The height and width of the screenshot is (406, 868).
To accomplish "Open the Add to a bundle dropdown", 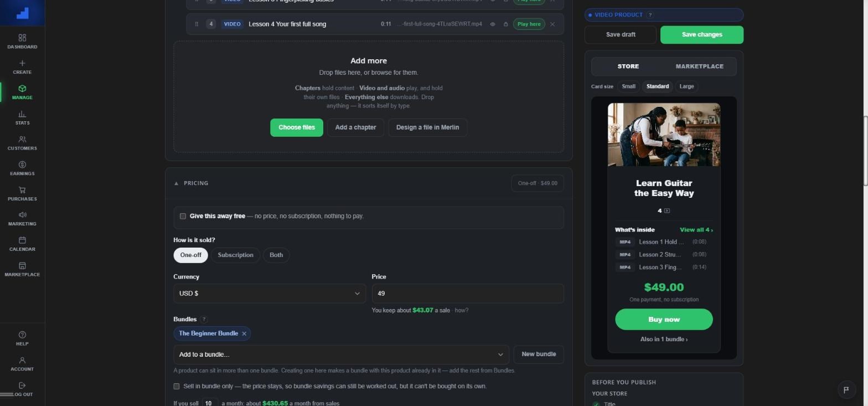I will pyautogui.click(x=341, y=354).
